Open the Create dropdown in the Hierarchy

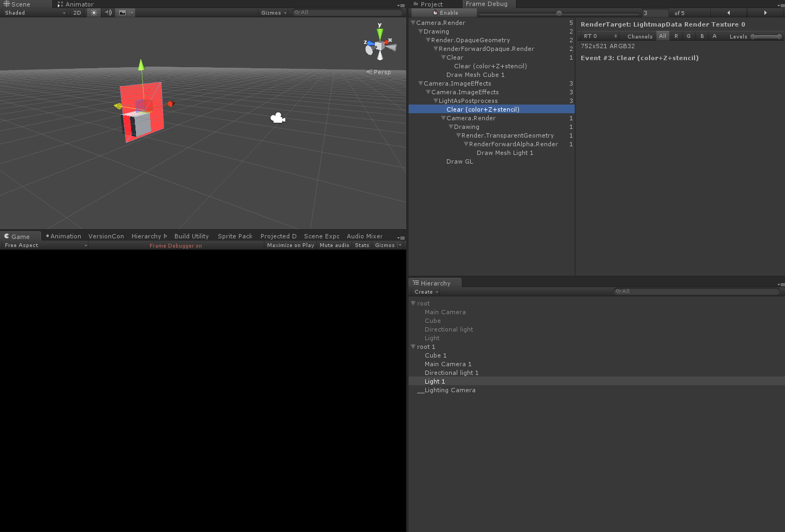point(426,291)
